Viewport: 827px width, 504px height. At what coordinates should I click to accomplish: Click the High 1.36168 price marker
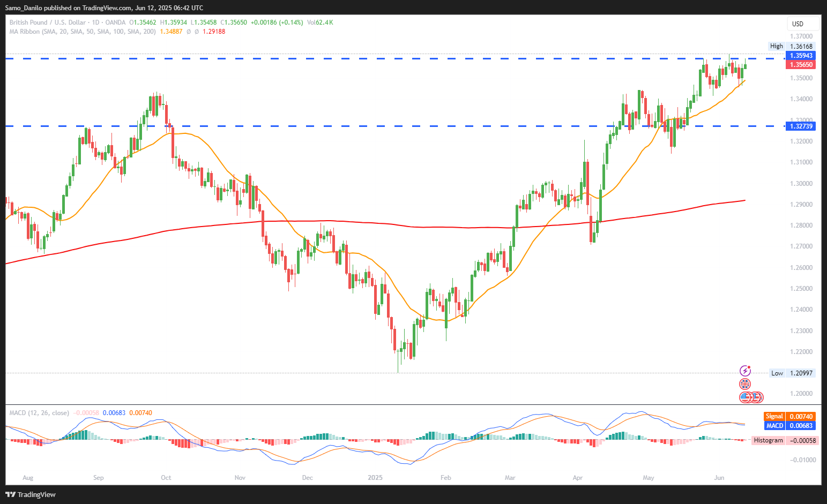coord(792,47)
